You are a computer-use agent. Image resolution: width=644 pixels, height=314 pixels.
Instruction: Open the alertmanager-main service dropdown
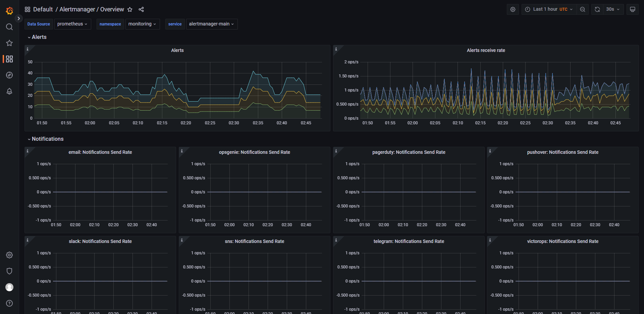[x=211, y=24]
